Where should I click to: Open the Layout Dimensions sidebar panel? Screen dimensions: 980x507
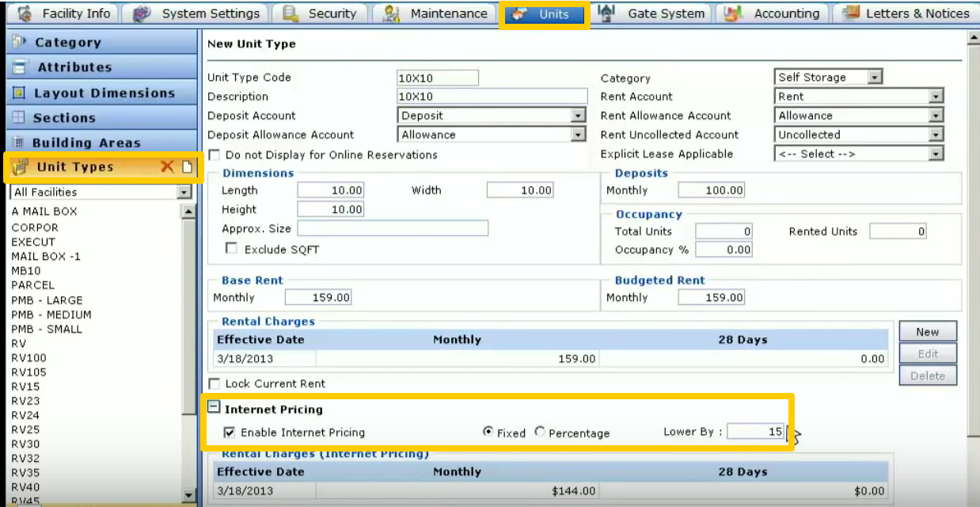click(x=101, y=93)
